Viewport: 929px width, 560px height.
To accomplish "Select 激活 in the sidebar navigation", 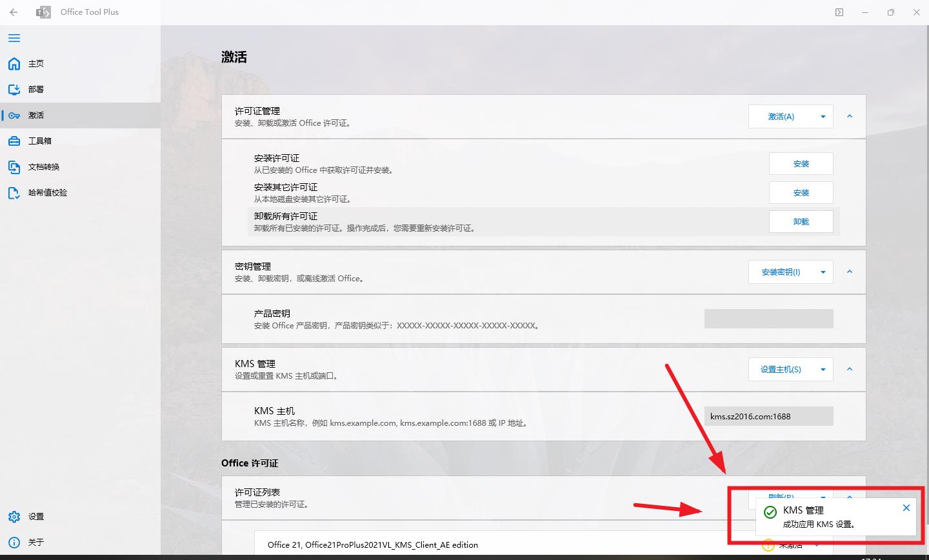I will [35, 115].
